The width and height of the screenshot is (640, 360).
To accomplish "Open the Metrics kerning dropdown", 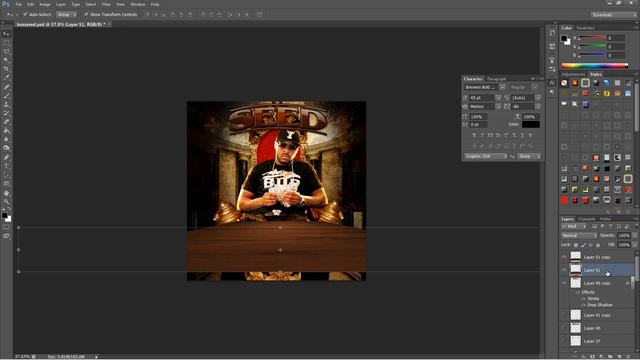I will [x=498, y=107].
